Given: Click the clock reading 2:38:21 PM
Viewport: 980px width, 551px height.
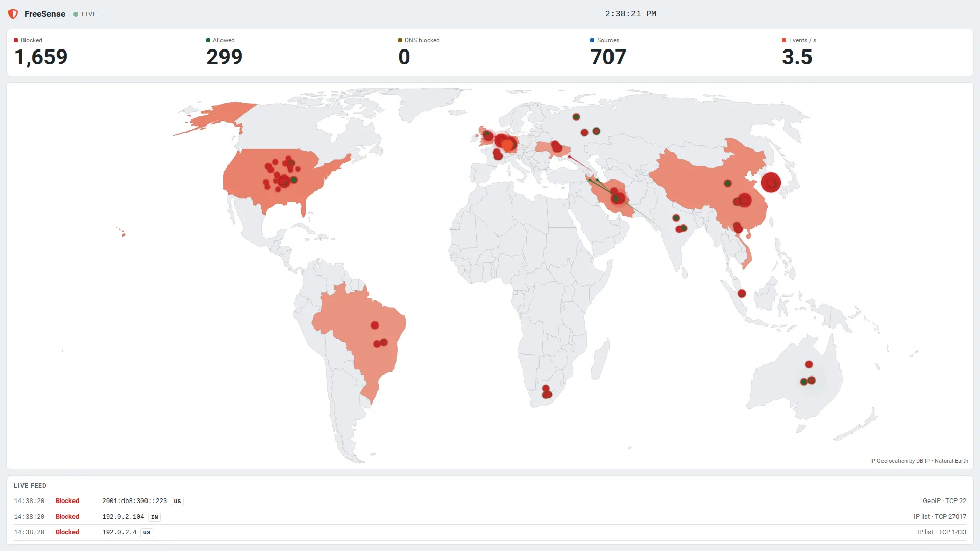Looking at the screenshot, I should pos(630,14).
